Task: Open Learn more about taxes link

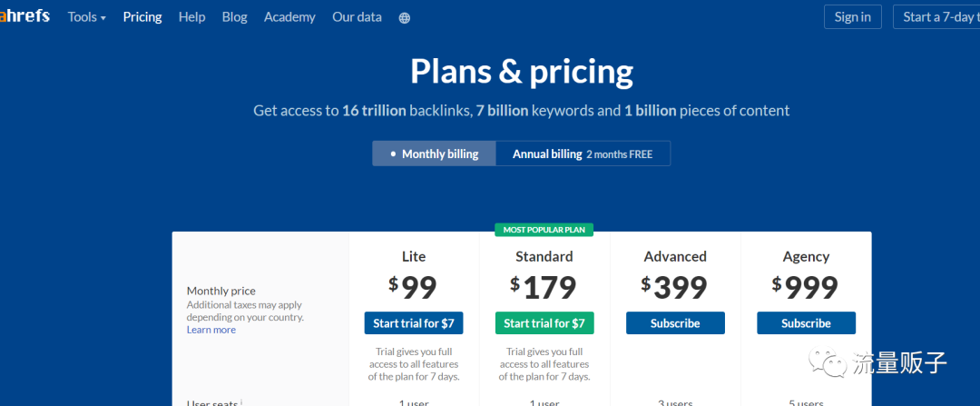Action: click(211, 330)
